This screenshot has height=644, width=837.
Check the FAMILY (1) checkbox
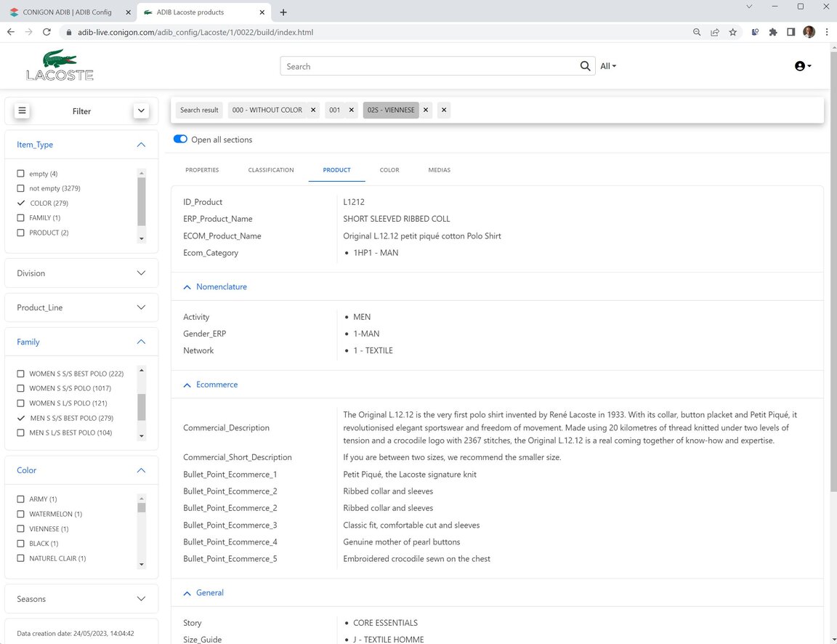pyautogui.click(x=21, y=218)
